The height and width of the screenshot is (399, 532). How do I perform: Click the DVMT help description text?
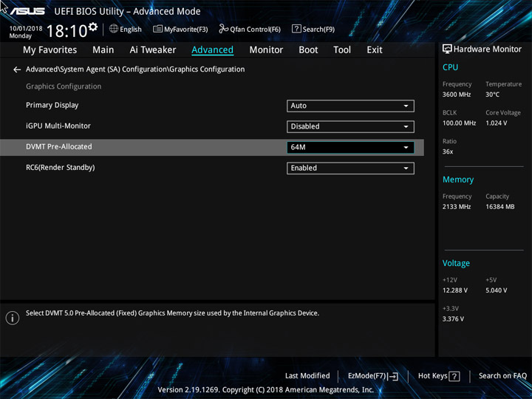[x=172, y=313]
